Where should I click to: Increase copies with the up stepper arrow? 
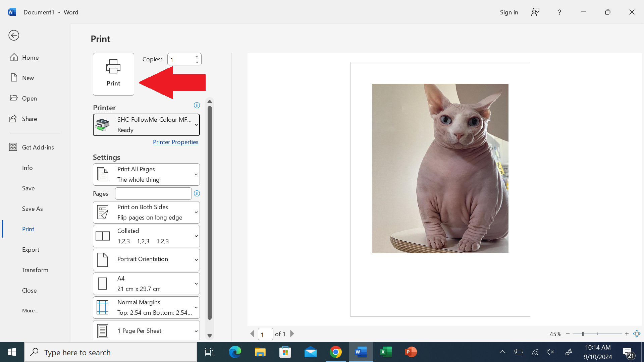click(x=197, y=56)
